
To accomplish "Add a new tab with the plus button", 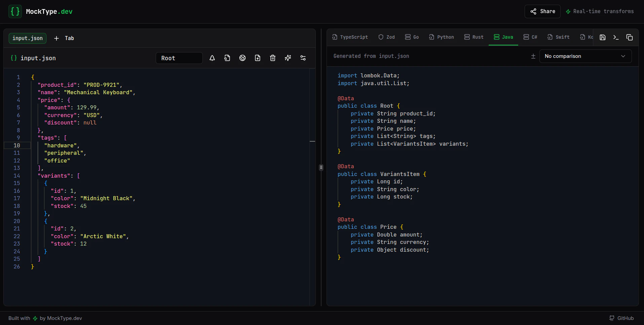I will (56, 38).
